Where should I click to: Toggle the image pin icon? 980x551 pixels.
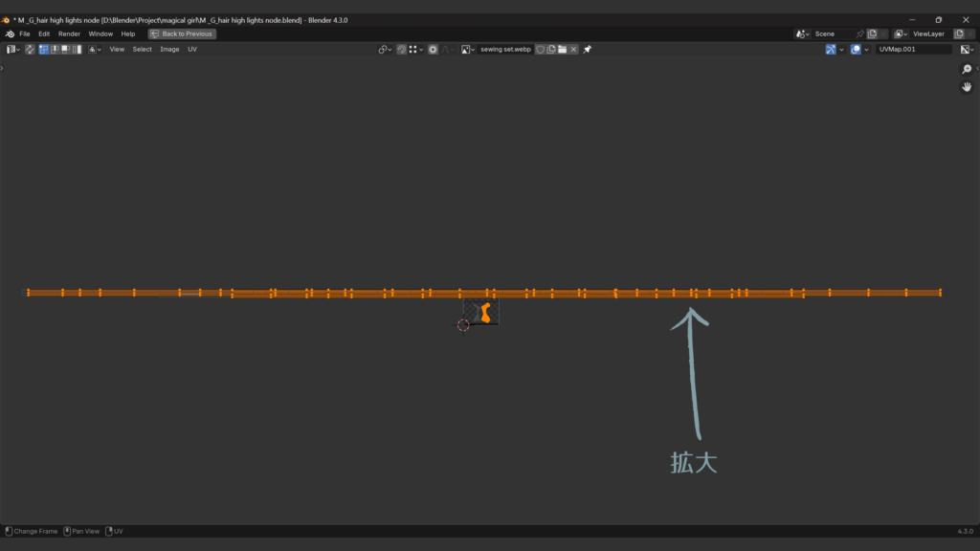point(588,49)
